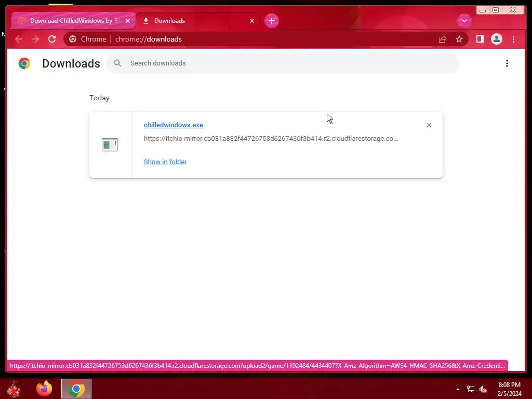Open the clock showing 8:08 PM
This screenshot has width=532, height=399.
click(509, 389)
